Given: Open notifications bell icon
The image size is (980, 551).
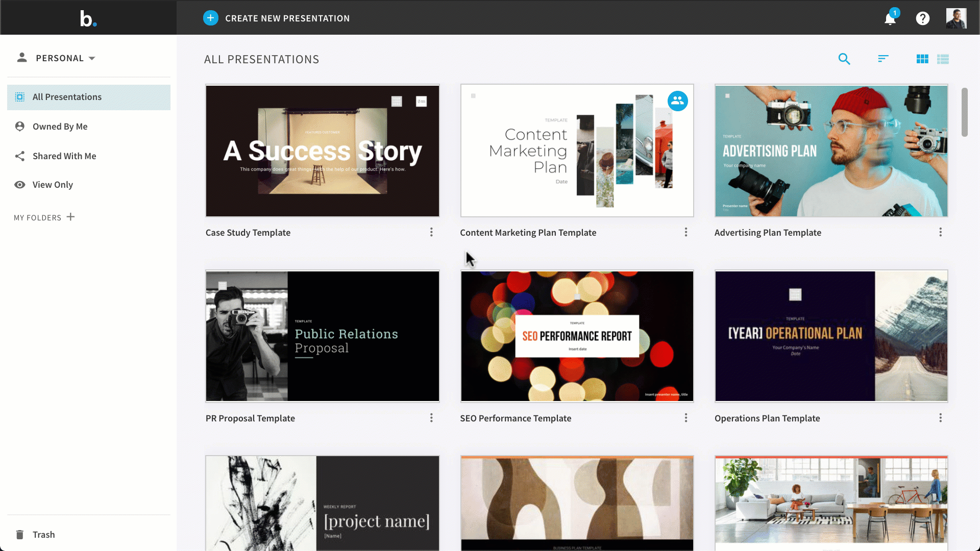Looking at the screenshot, I should [x=890, y=19].
